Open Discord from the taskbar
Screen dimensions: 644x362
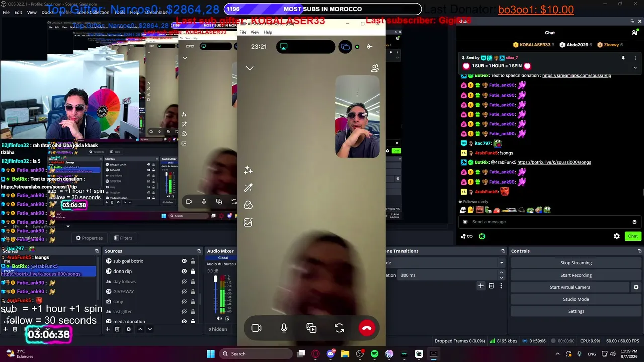click(x=330, y=354)
